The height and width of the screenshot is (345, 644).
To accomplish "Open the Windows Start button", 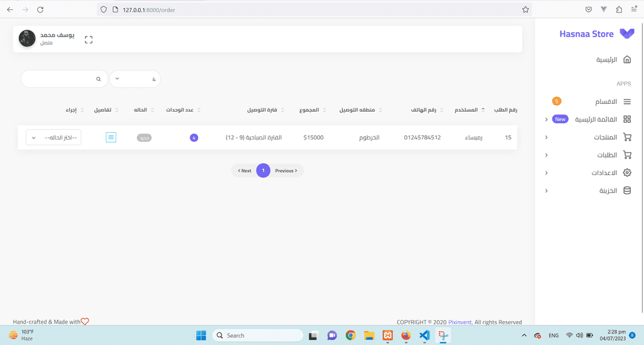I will (201, 336).
